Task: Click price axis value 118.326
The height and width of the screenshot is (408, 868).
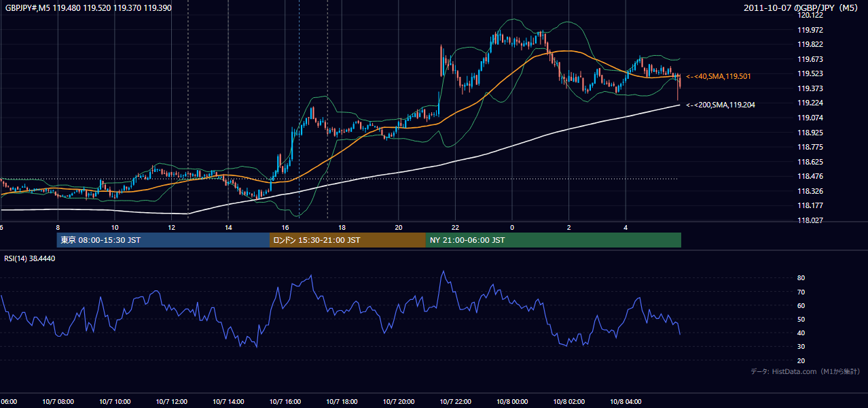Action: tap(810, 191)
